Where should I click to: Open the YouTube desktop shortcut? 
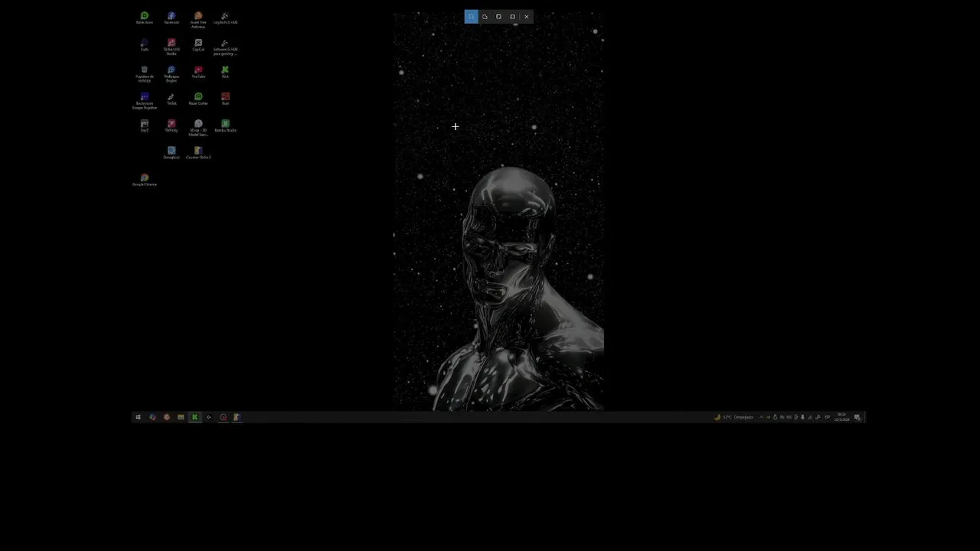click(x=198, y=72)
